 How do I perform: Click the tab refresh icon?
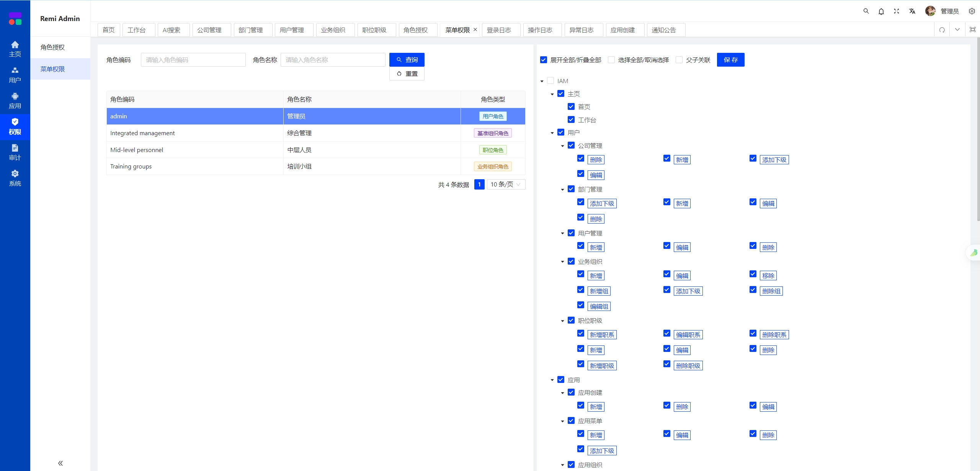[942, 30]
